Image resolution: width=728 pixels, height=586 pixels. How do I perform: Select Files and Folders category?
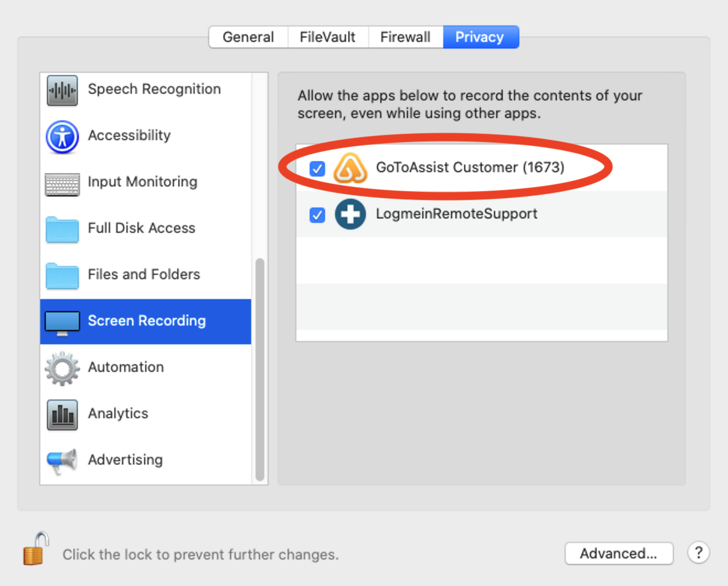146,275
